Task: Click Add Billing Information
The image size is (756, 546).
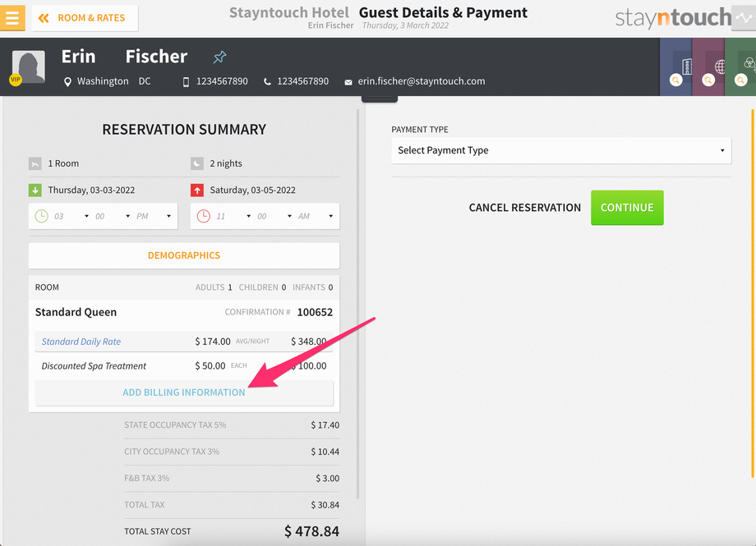Action: pyautogui.click(x=184, y=392)
